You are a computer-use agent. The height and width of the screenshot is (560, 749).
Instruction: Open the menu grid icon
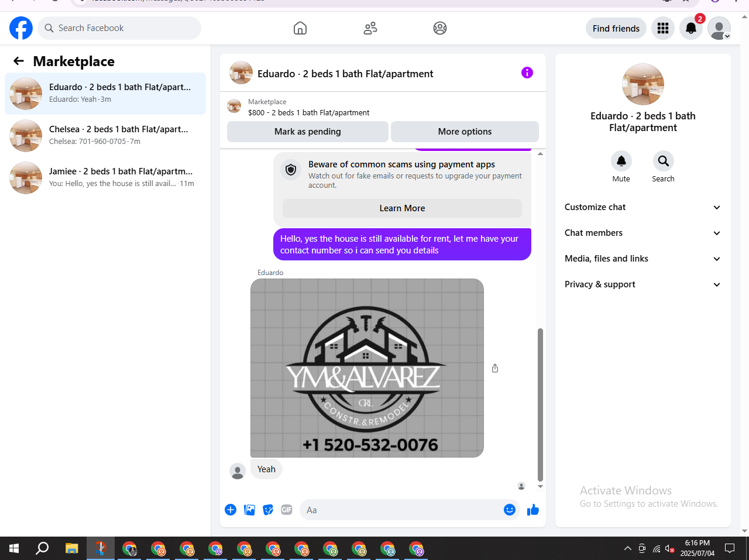[663, 28]
